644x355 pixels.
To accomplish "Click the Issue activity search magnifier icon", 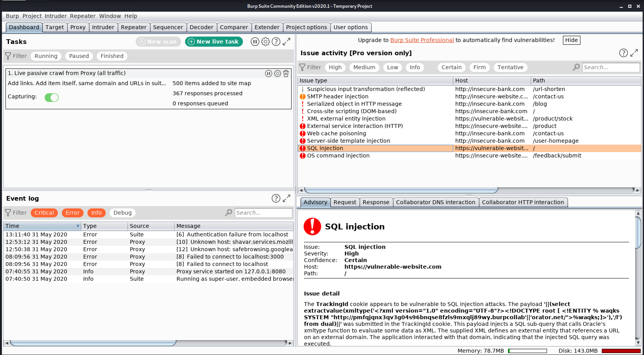I will [576, 67].
